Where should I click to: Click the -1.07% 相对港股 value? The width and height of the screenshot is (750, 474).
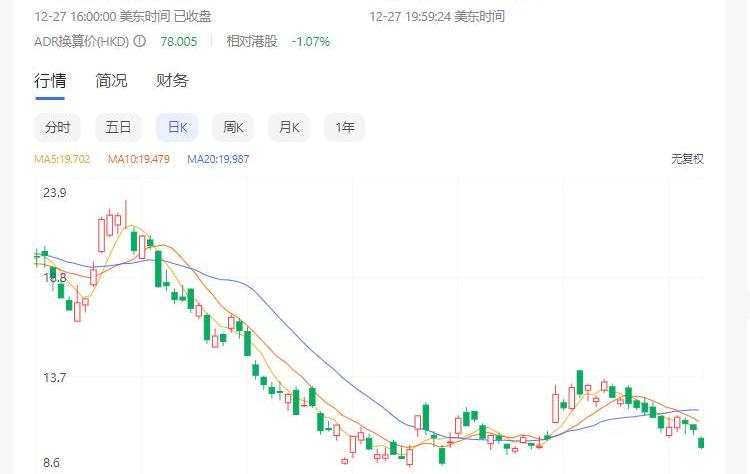(x=310, y=41)
